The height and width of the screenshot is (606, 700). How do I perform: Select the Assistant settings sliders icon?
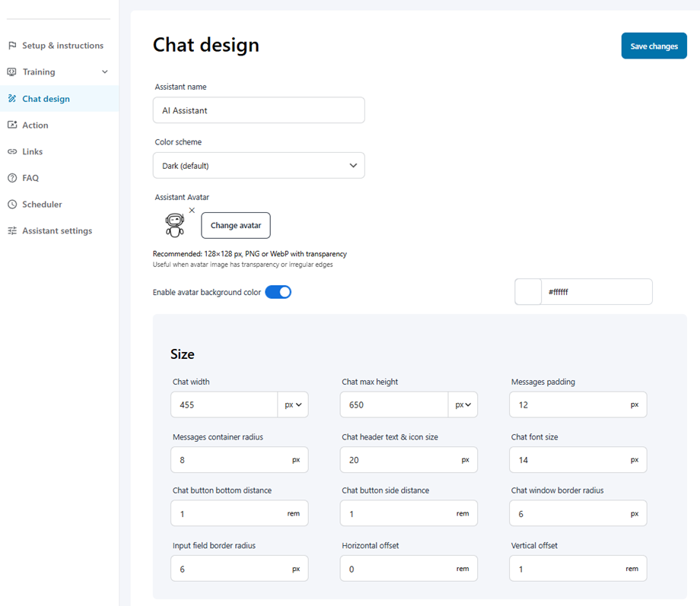tap(11, 230)
